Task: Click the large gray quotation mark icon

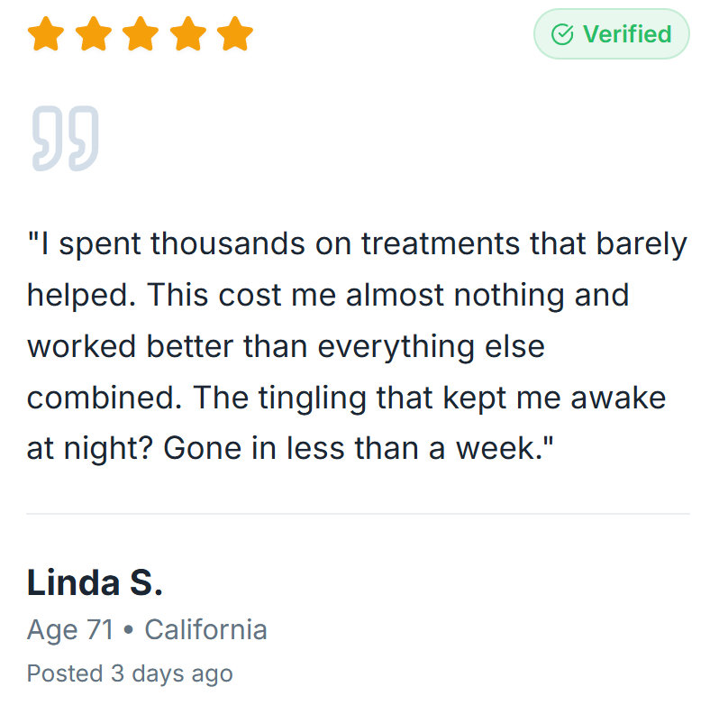Action: 66,138
